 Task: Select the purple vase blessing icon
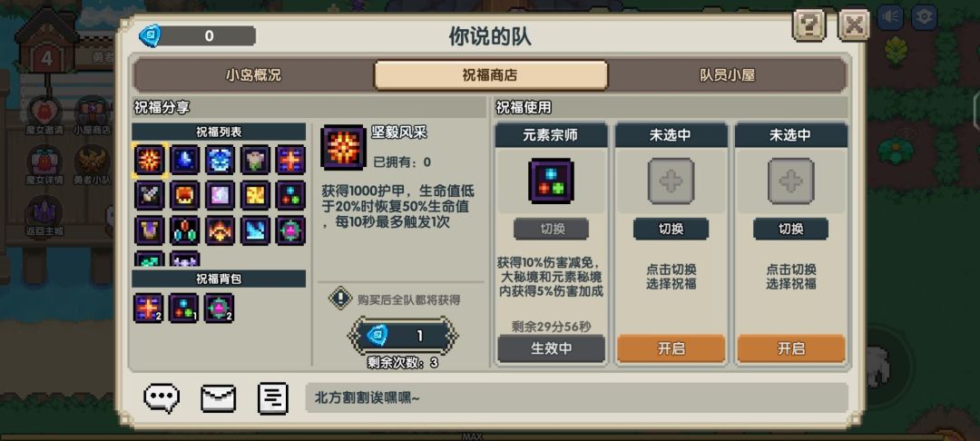[x=150, y=231]
